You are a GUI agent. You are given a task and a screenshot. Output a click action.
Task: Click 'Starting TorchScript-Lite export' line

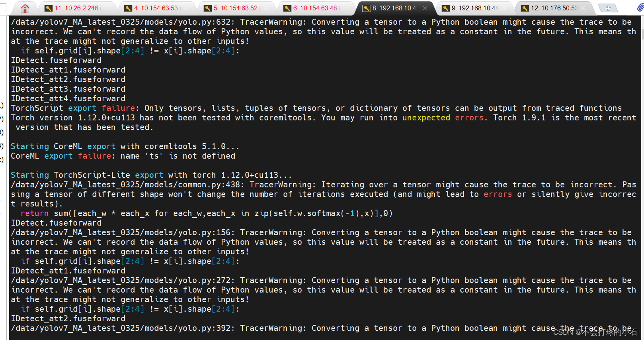(151, 175)
